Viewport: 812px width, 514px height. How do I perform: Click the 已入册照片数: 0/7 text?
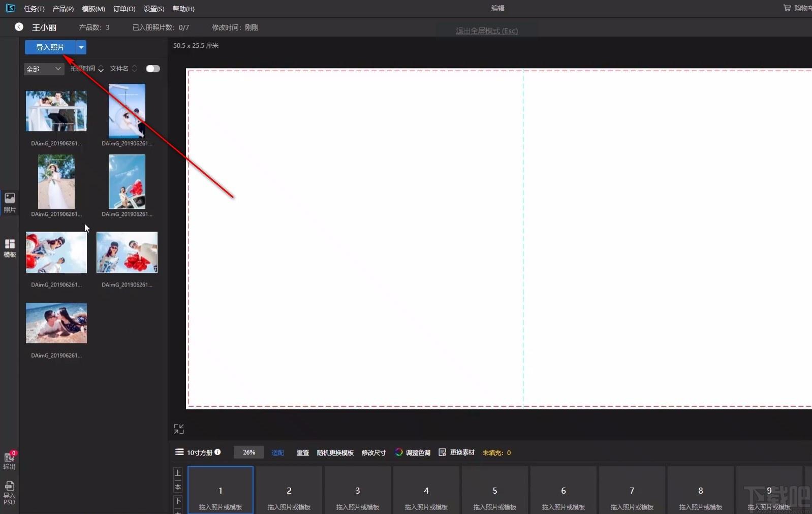pyautogui.click(x=161, y=27)
